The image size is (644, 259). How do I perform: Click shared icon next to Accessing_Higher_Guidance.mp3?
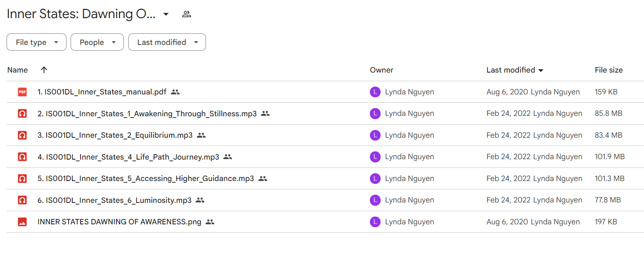tap(263, 179)
